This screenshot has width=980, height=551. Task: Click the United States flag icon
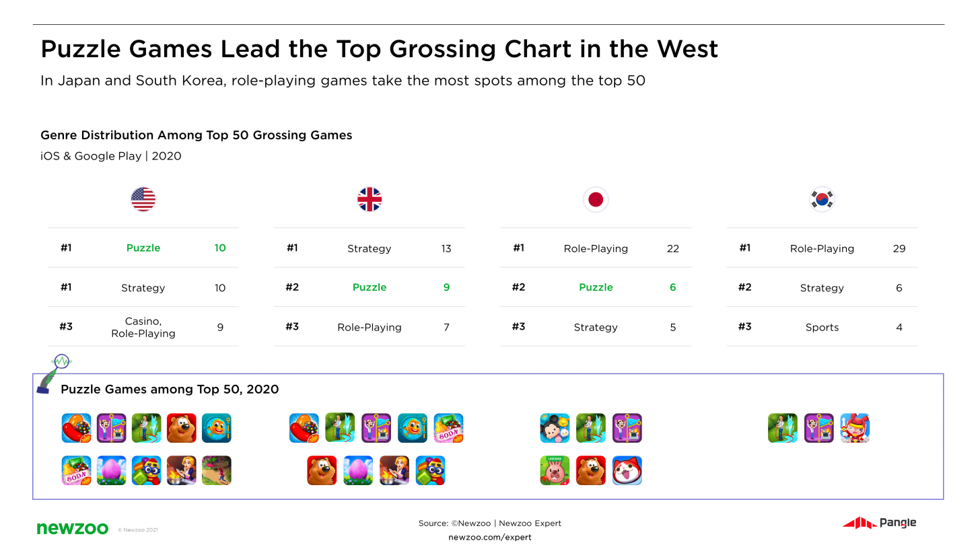143,199
